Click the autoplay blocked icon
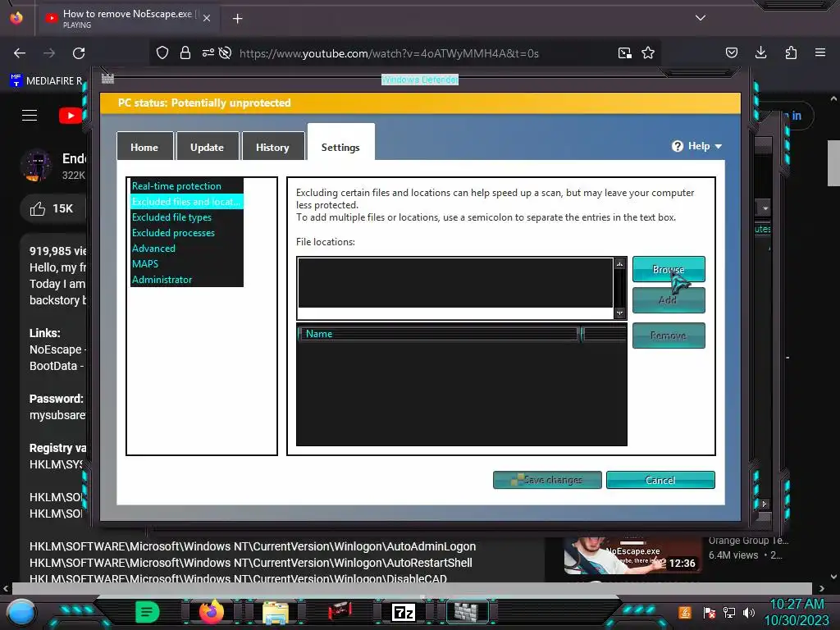Image resolution: width=840 pixels, height=630 pixels. point(226,52)
